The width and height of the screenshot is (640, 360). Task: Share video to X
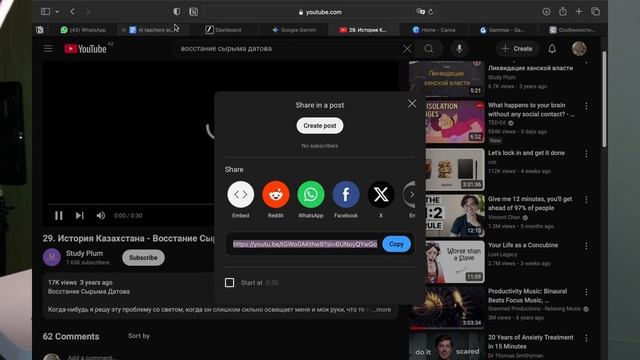(x=381, y=195)
